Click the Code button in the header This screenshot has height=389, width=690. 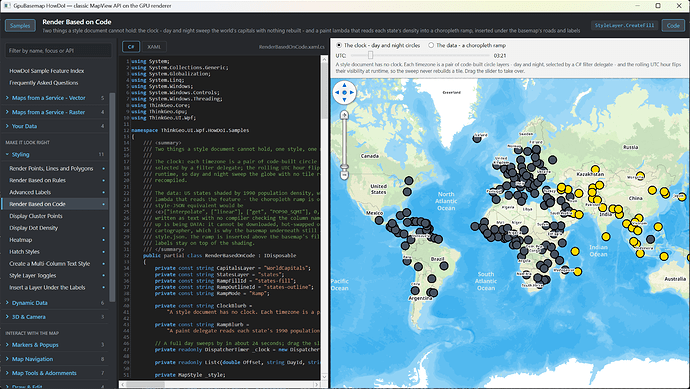click(x=673, y=26)
